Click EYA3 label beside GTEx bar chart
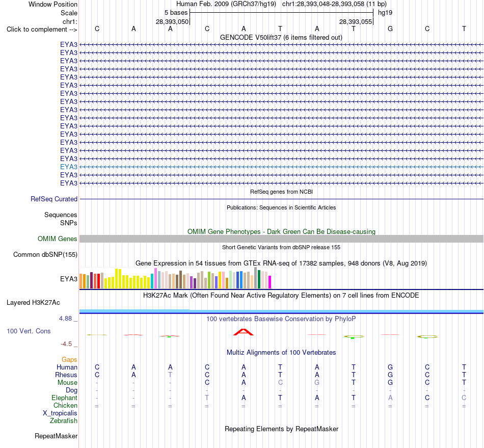484x448 pixels. (x=69, y=279)
